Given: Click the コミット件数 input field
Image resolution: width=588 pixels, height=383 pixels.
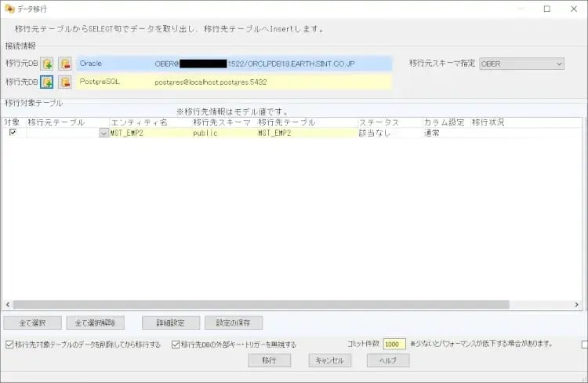Looking at the screenshot, I should click(394, 344).
